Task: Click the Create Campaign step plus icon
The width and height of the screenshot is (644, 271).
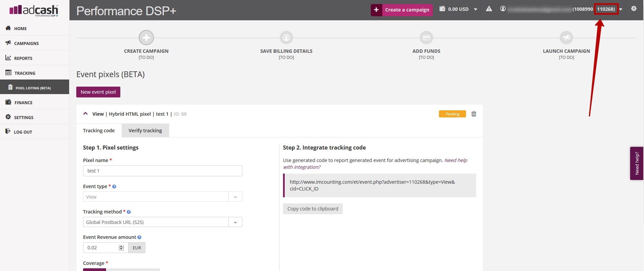Action: point(146,38)
